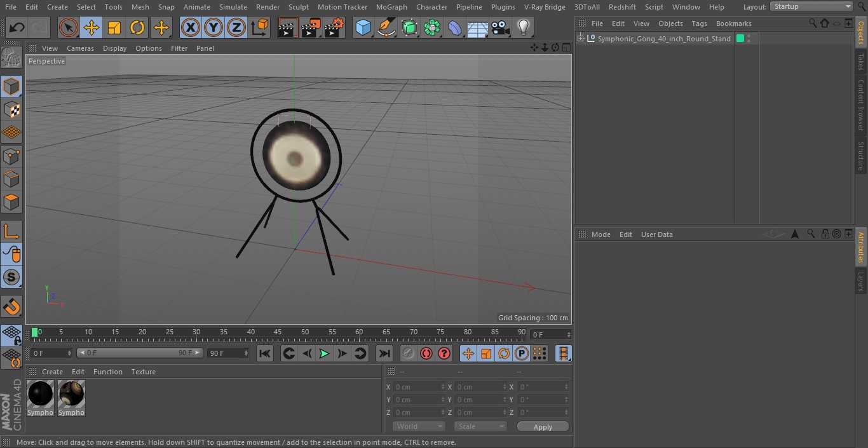
Task: Click Record Active Objects key button
Action: click(409, 353)
